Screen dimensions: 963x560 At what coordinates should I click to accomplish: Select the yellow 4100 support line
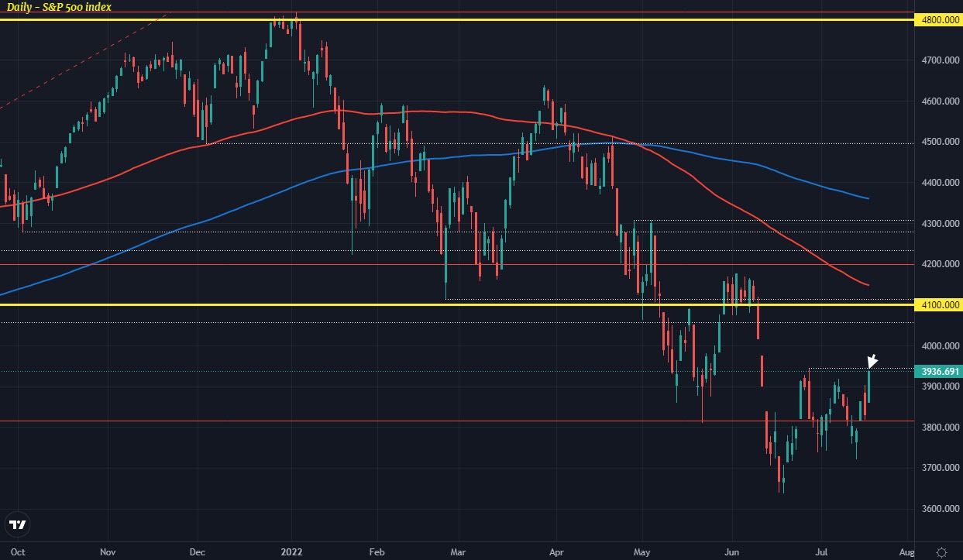[465, 305]
